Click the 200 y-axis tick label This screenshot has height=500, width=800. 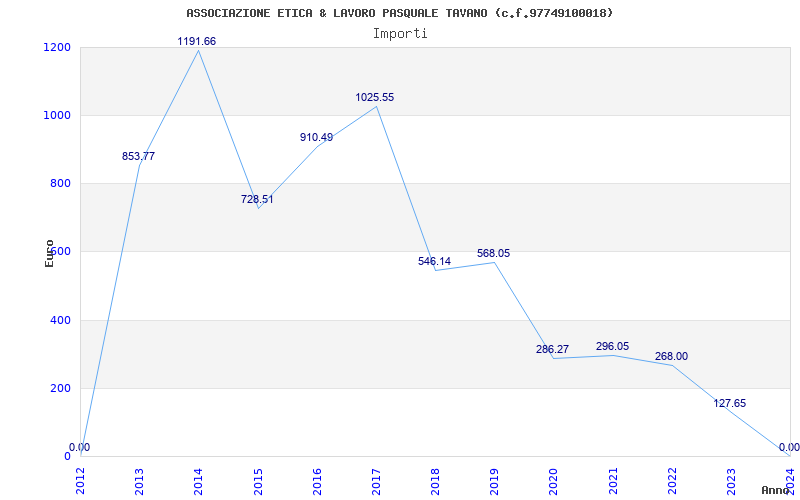[x=60, y=388]
